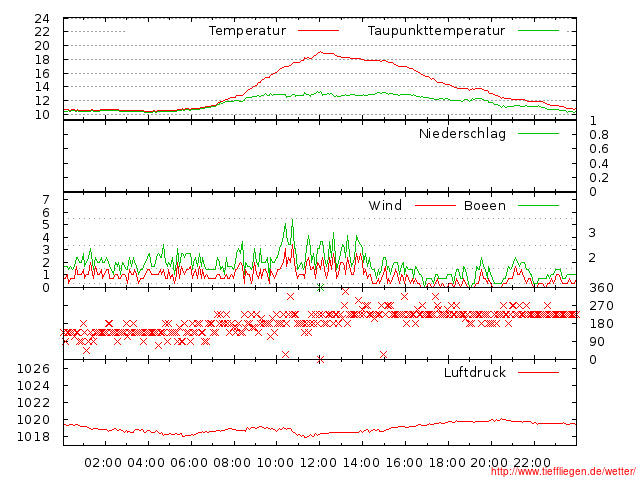640x480 pixels.
Task: Click the 02:00 time axis label
Action: click(x=103, y=463)
